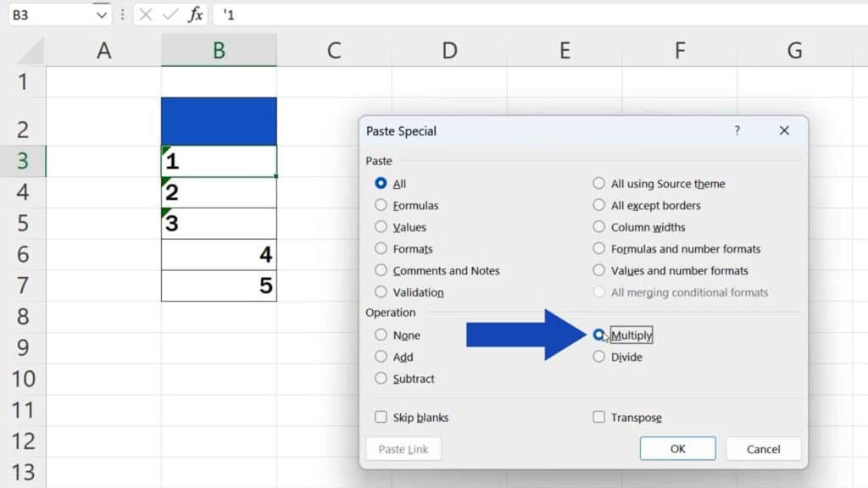Screen dimensions: 868x488
Task: Close the Paste Special dialog
Action: point(784,130)
